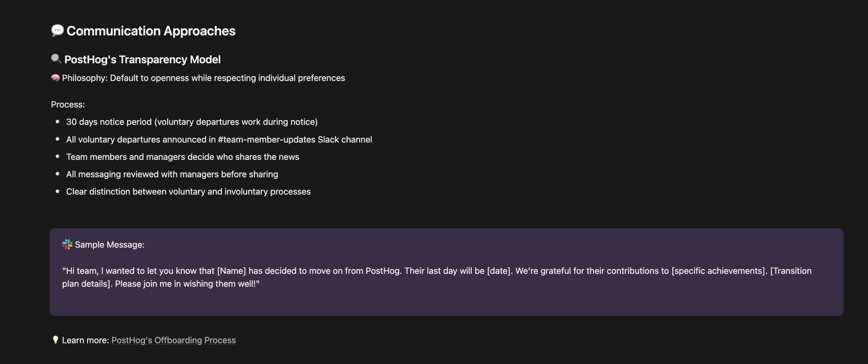Click the "Process:" label
This screenshot has width=868, height=364.
[x=68, y=104]
